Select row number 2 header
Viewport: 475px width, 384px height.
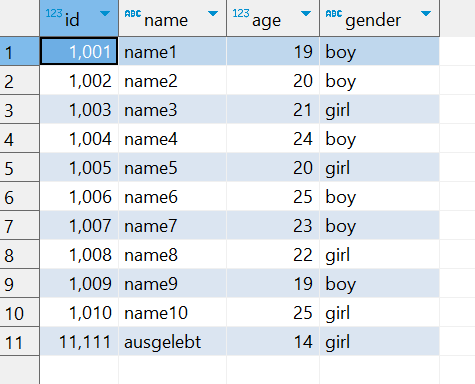click(19, 81)
